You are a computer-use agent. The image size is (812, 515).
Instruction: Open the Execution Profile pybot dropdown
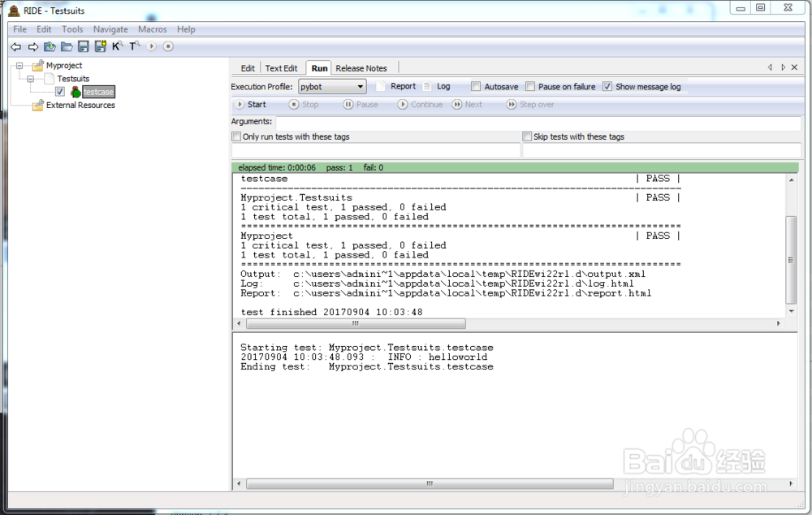tap(332, 87)
